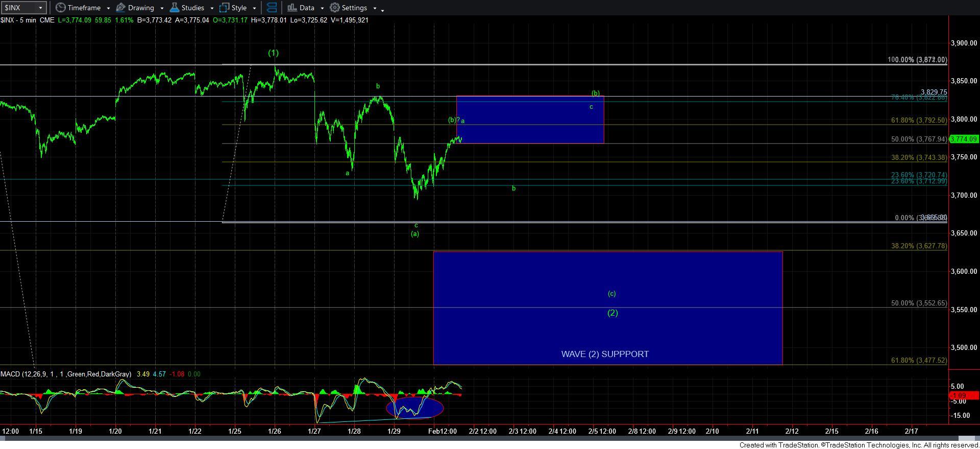Expand the $INX symbol dropdown arrow
This screenshot has width=980, height=449.
pos(41,8)
